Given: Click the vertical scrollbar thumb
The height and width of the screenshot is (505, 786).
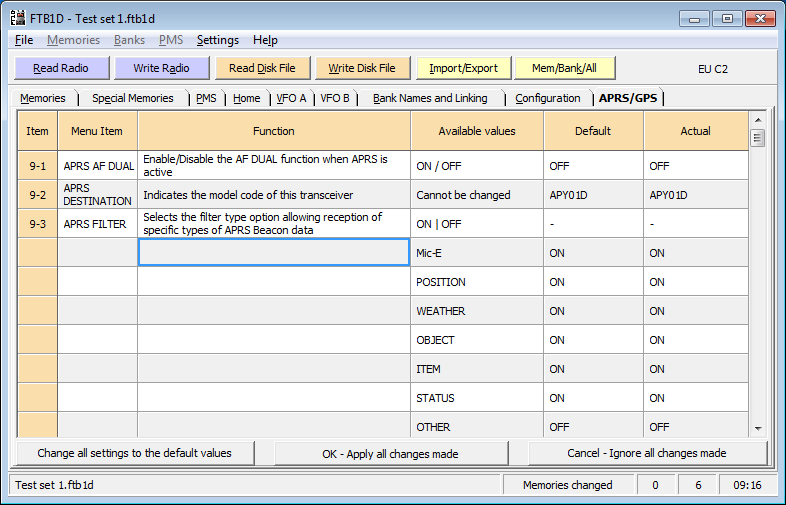Looking at the screenshot, I should (x=758, y=138).
